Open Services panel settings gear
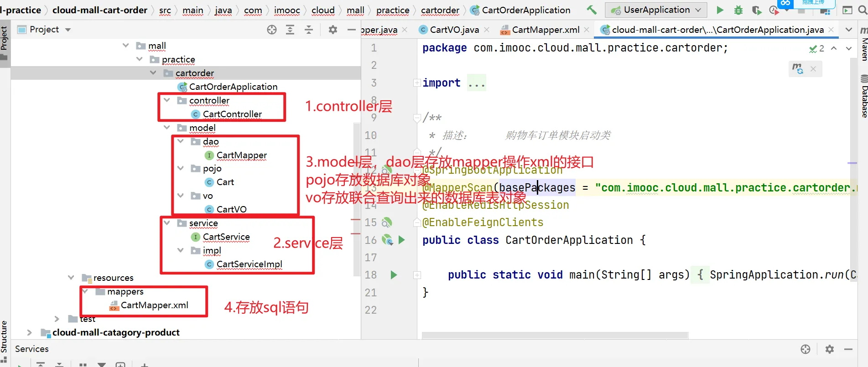Viewport: 868px width, 367px height. (x=830, y=349)
